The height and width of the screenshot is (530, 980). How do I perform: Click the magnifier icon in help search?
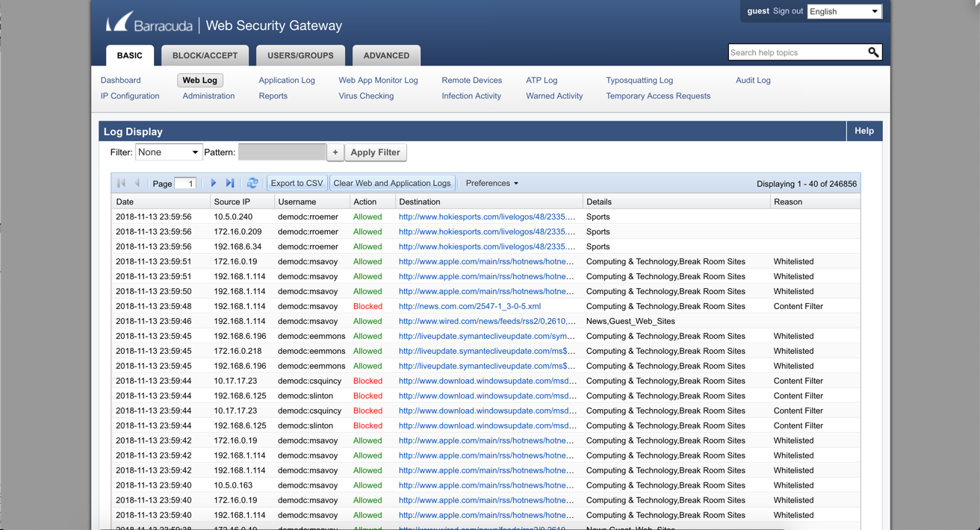873,52
